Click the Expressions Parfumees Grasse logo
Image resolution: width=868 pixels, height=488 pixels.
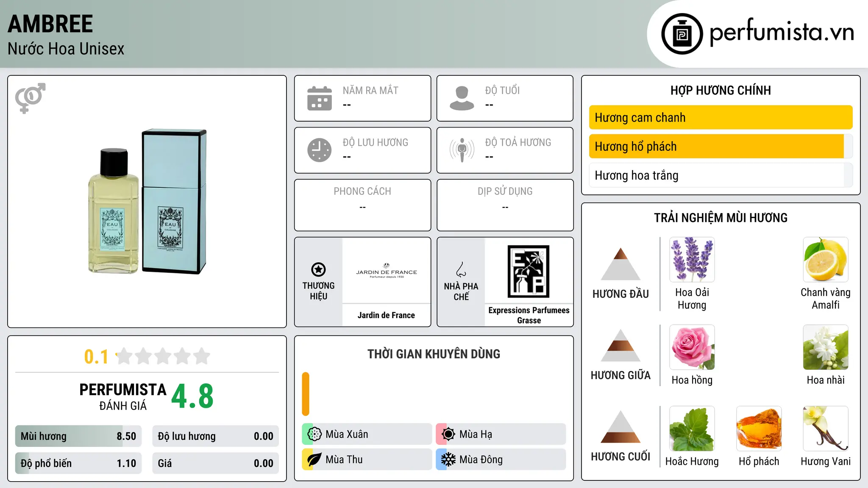pyautogui.click(x=529, y=272)
